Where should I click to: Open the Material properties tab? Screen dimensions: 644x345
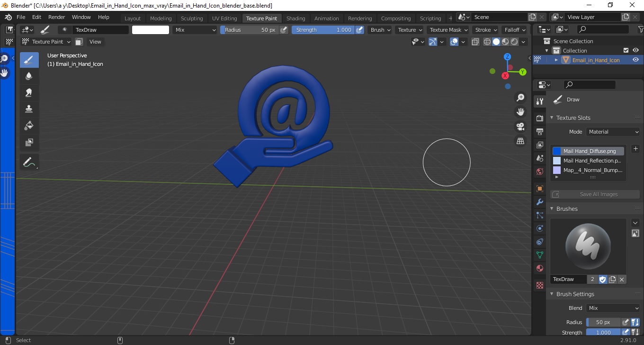tap(539, 269)
